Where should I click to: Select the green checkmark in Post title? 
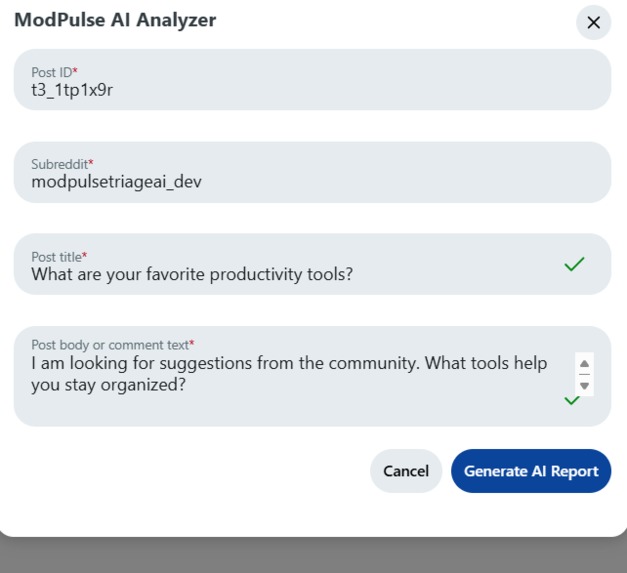point(574,264)
